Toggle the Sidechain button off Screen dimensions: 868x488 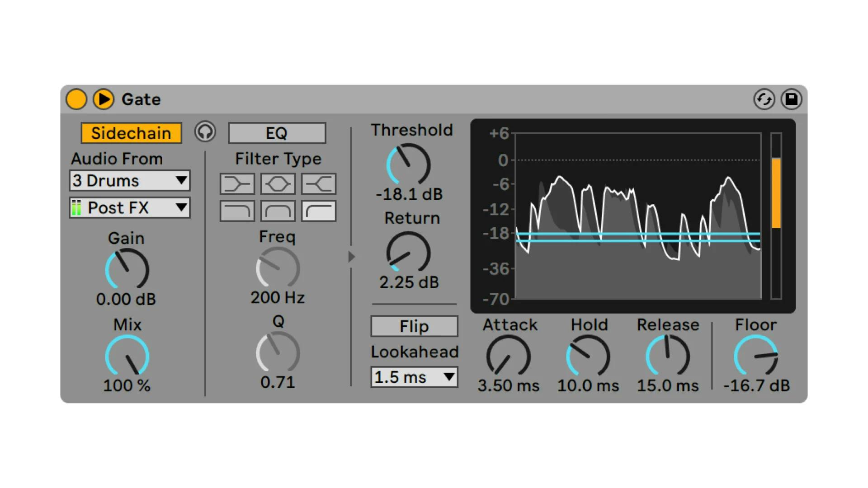point(131,133)
